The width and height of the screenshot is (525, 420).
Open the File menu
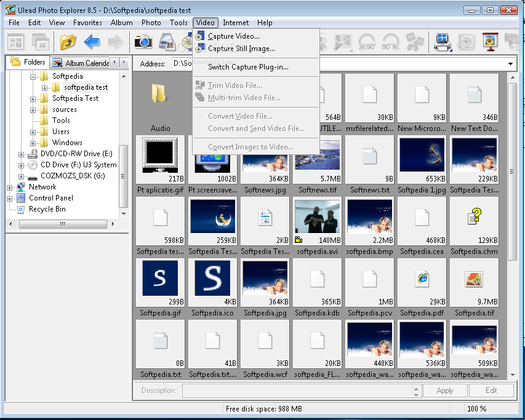[x=14, y=23]
